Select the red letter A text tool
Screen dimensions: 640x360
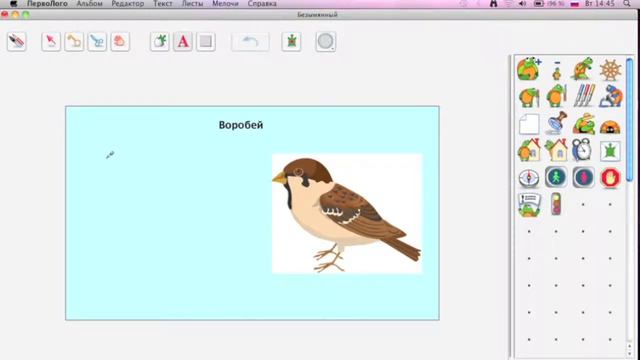[x=183, y=42]
